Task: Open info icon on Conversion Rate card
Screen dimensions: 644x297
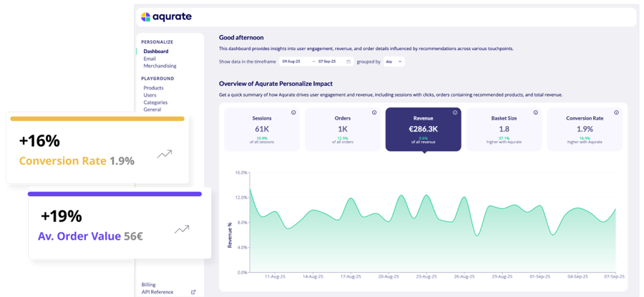Action: tap(616, 112)
